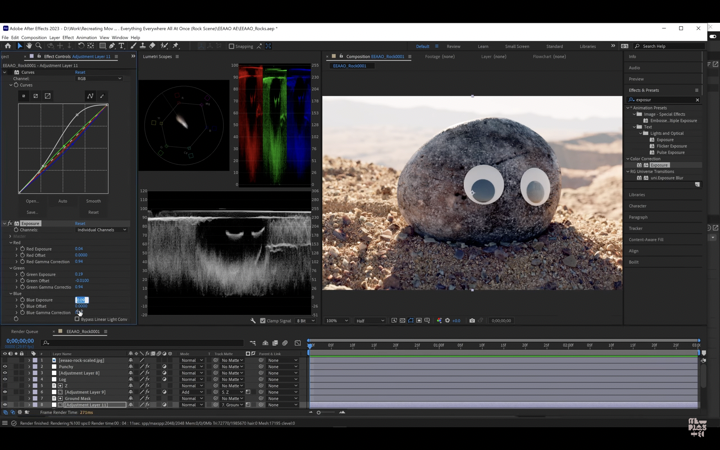Image resolution: width=720 pixels, height=450 pixels.
Task: Click the timeline zoom slider handle
Action: pyautogui.click(x=319, y=412)
